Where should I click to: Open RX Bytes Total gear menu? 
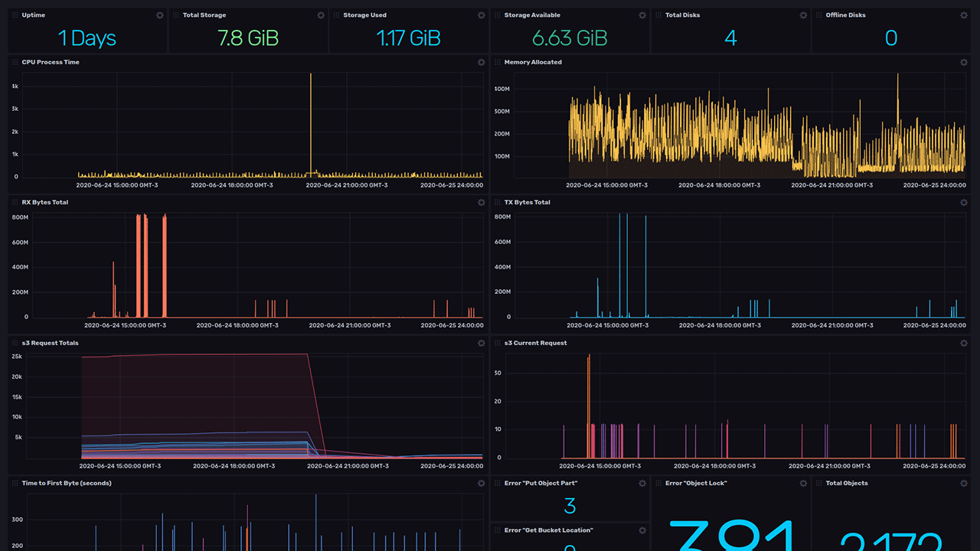point(482,203)
